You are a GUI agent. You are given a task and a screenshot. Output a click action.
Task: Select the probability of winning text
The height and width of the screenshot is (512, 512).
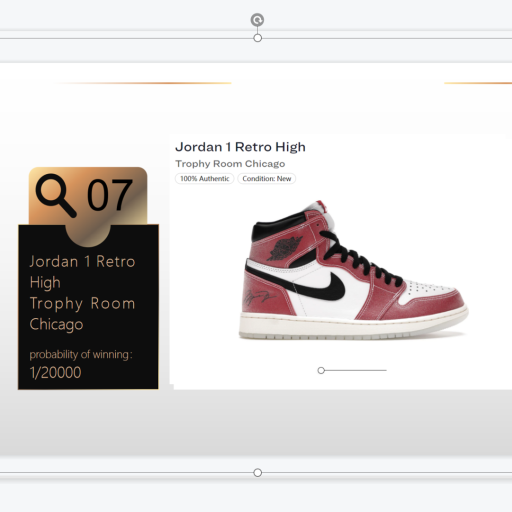[81, 354]
